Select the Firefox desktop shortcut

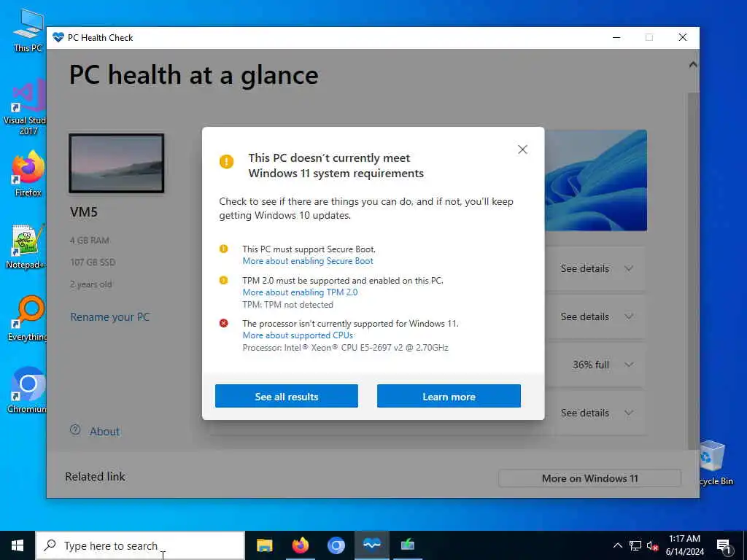28,174
